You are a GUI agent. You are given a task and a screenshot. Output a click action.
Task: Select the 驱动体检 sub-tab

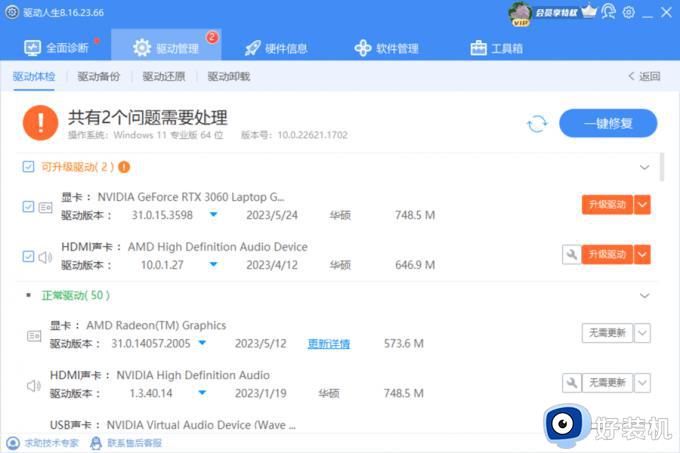coord(34,77)
